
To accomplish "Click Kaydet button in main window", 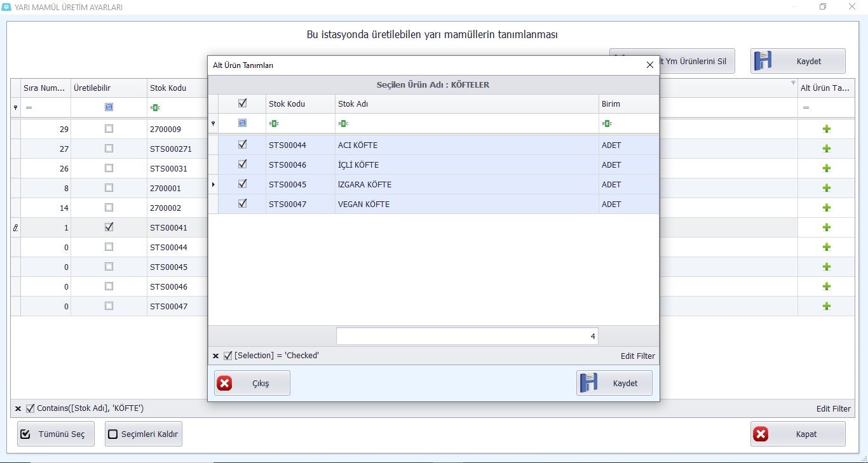I will (x=797, y=61).
